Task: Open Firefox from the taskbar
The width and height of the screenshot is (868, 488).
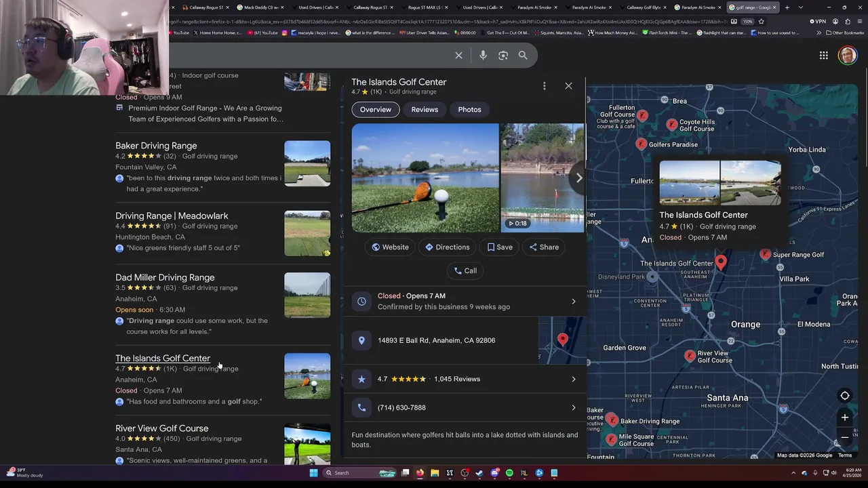Action: tap(420, 473)
